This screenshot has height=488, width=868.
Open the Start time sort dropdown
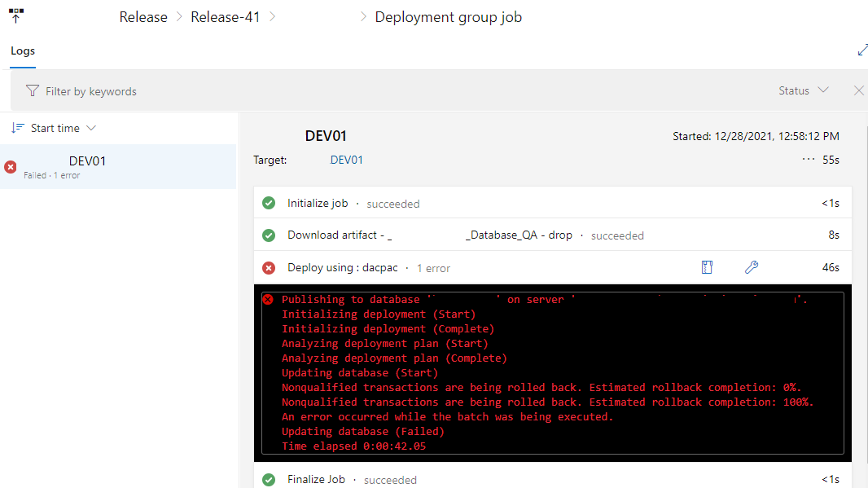coord(53,127)
